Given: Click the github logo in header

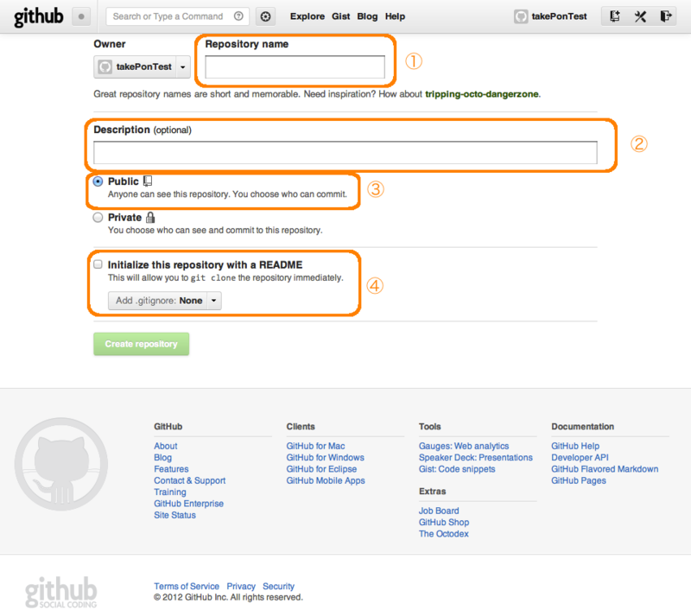Looking at the screenshot, I should click(x=38, y=16).
